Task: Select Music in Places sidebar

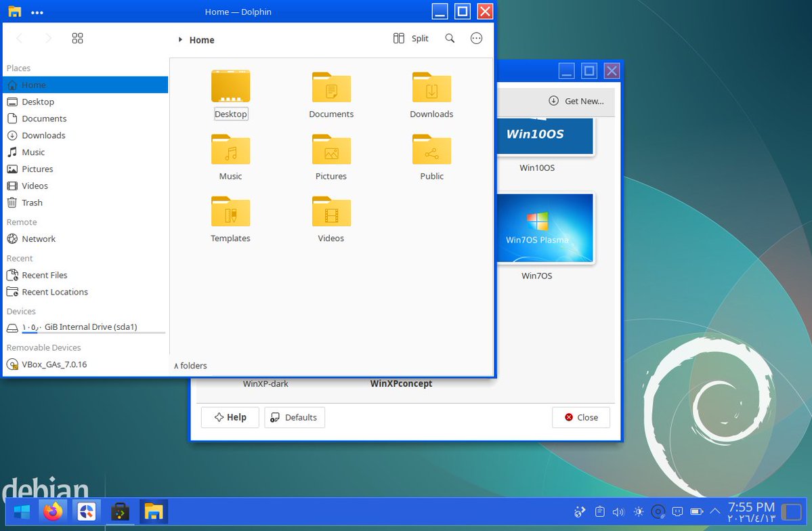Action: pos(85,152)
